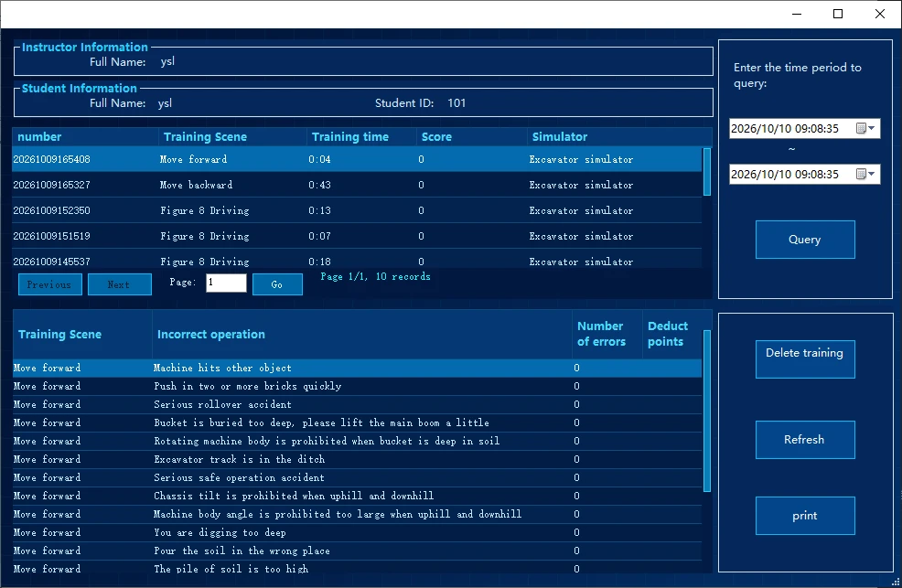The width and height of the screenshot is (902, 588).
Task: Click the Number of errors column header
Action: pyautogui.click(x=607, y=335)
